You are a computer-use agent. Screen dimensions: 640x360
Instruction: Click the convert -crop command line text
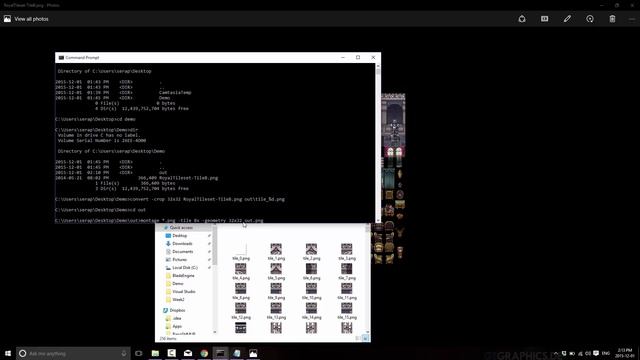(x=170, y=199)
